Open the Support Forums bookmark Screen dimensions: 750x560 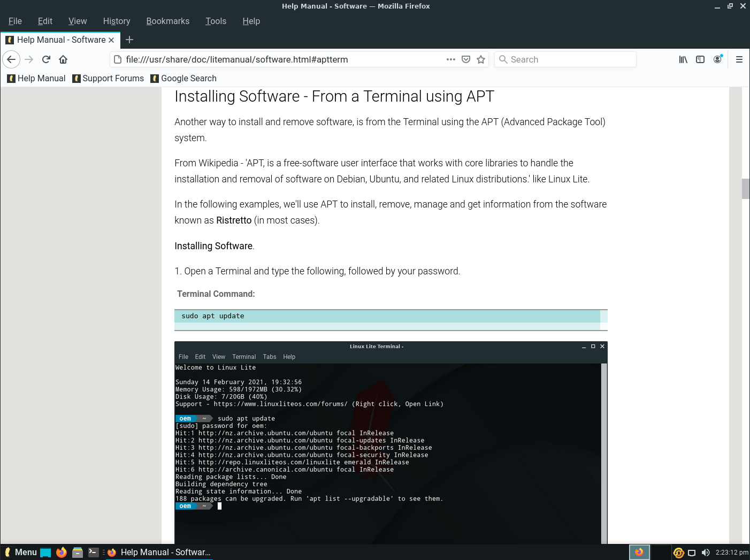(x=108, y=78)
